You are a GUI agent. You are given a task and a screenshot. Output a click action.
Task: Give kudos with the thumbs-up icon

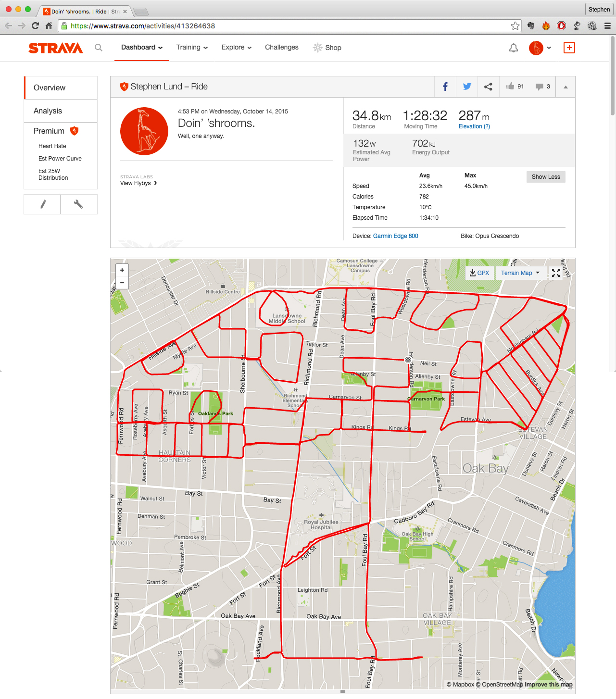tap(510, 87)
